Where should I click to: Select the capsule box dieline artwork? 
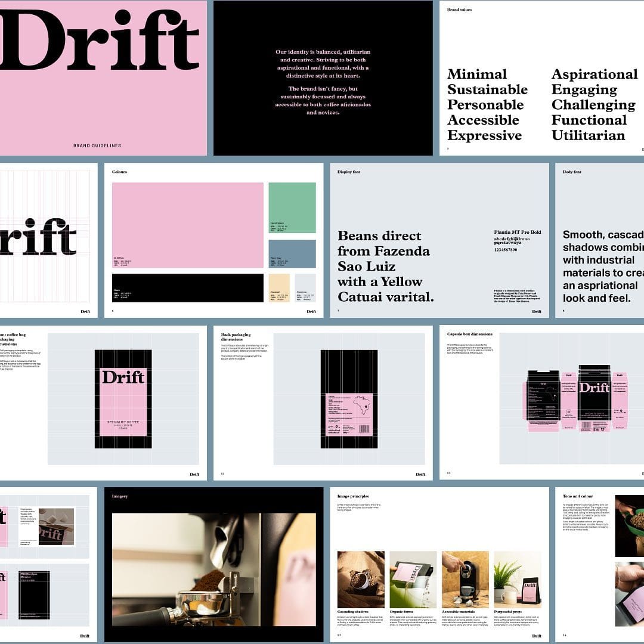[575, 398]
